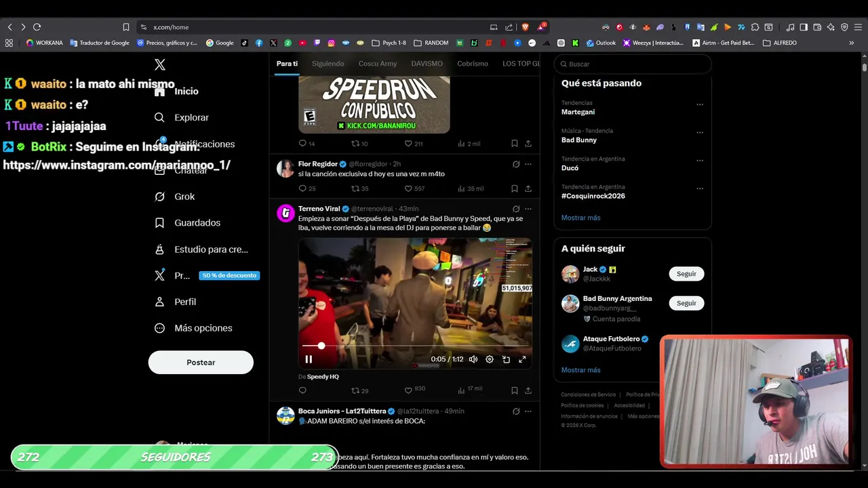Image resolution: width=868 pixels, height=488 pixels.
Task: Open the browser extensions puzzle icon
Action: coord(755,27)
